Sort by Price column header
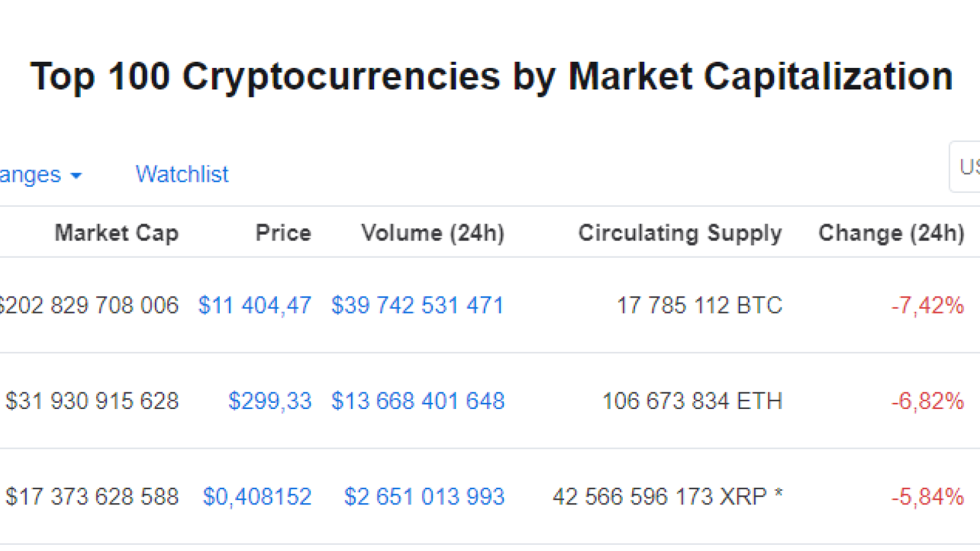The image size is (980, 551). pyautogui.click(x=284, y=233)
